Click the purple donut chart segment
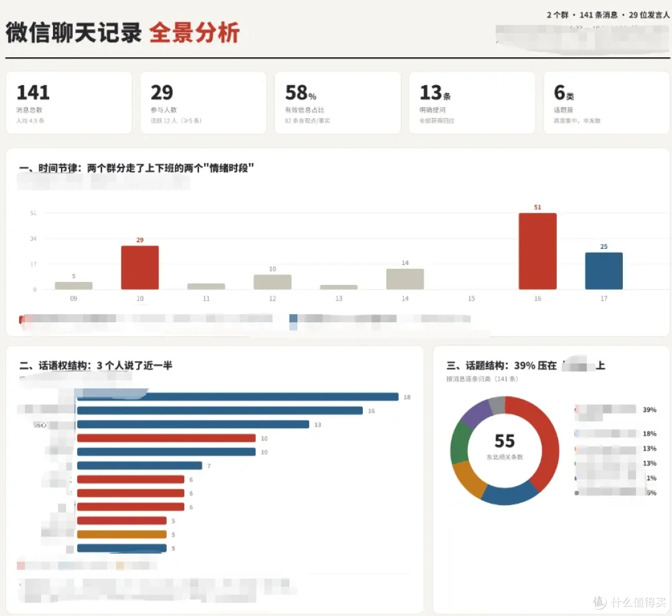Viewport: 672px width, 616px height. (x=477, y=414)
